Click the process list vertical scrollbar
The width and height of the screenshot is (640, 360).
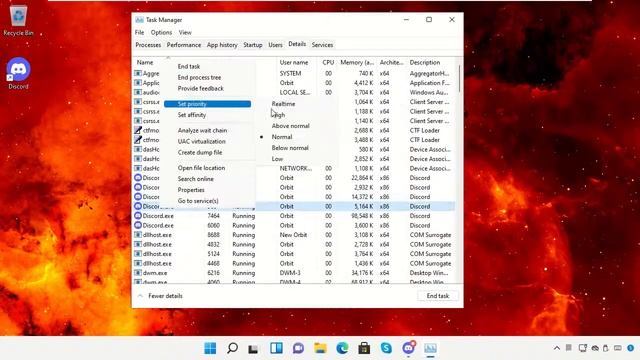[x=460, y=78]
